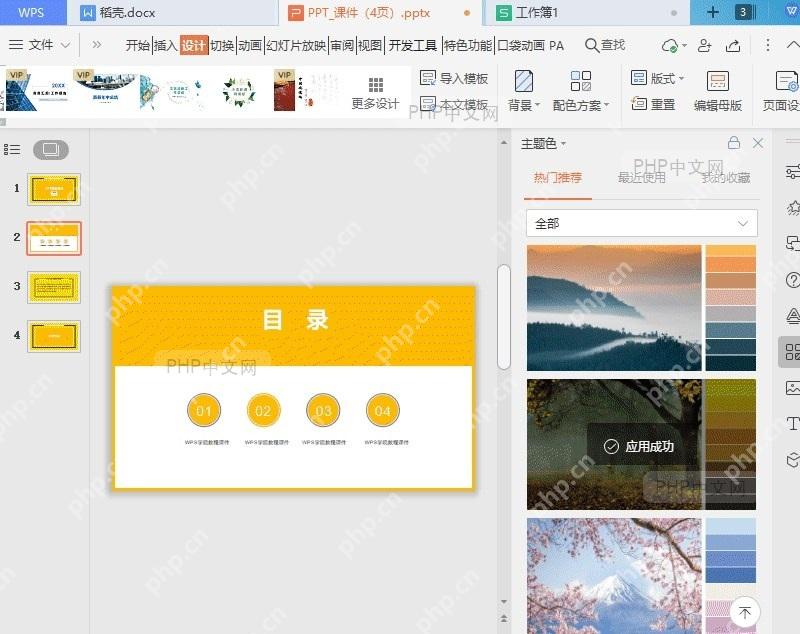
Task: Open the 主题色 panel title dropdown
Action: pos(544,143)
